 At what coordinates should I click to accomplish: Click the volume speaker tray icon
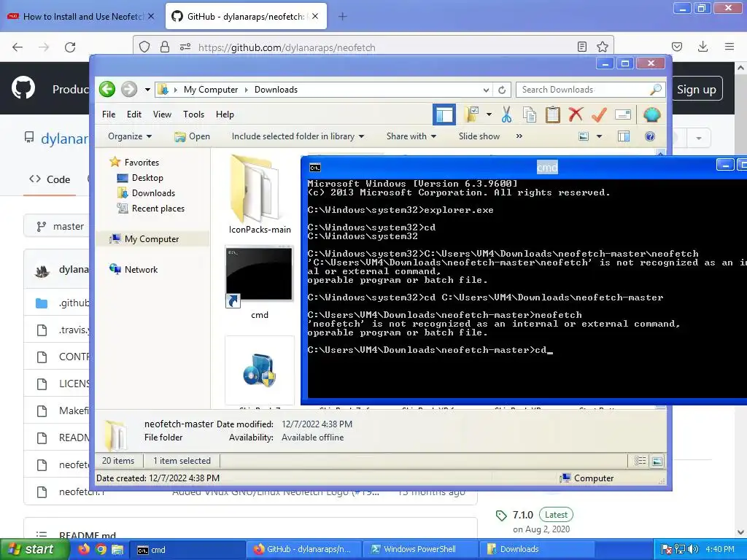(693, 549)
